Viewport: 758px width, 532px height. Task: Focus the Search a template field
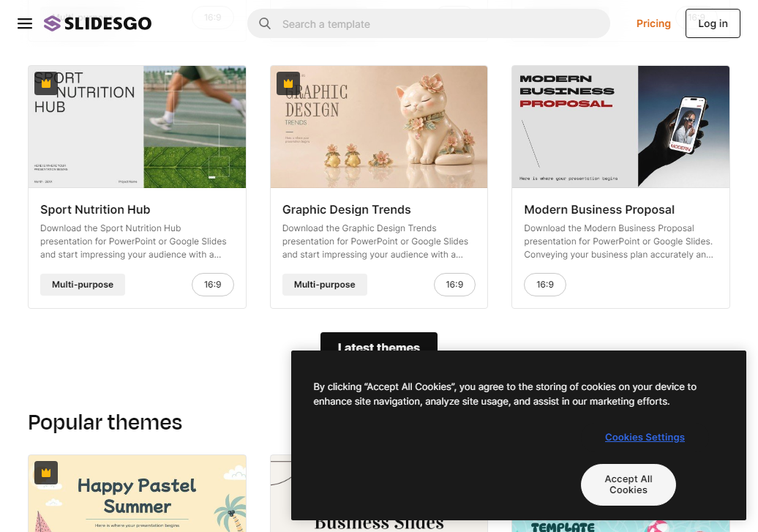pyautogui.click(x=428, y=23)
